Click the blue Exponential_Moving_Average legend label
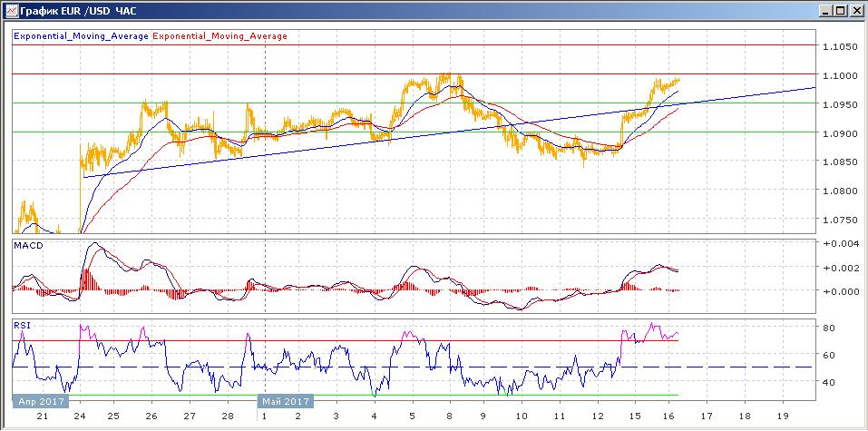 click(x=81, y=36)
